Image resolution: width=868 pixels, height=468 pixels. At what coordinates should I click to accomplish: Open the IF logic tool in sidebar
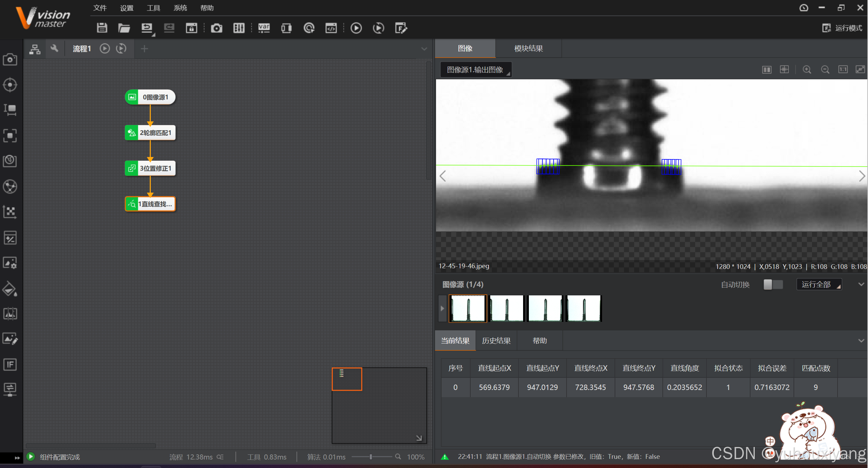(x=10, y=365)
